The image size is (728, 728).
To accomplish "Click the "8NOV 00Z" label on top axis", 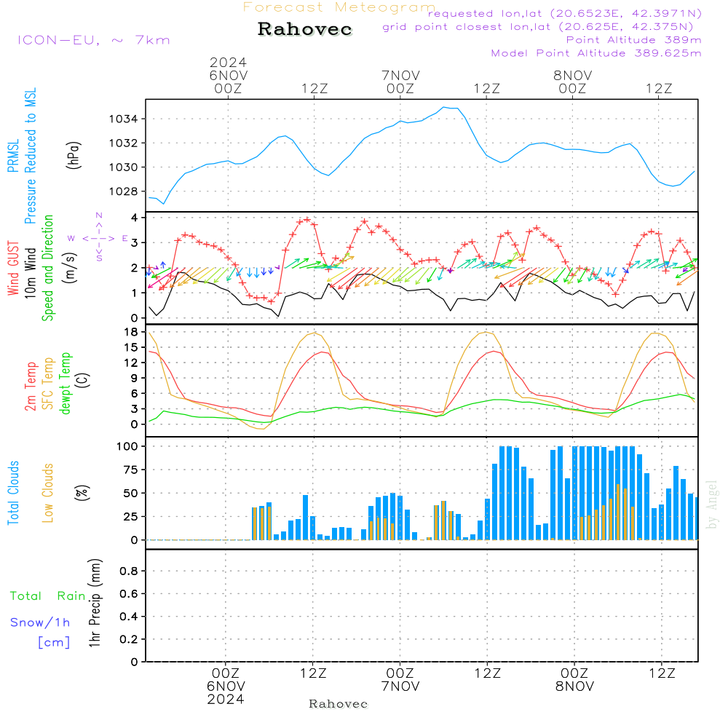I will pos(572,82).
